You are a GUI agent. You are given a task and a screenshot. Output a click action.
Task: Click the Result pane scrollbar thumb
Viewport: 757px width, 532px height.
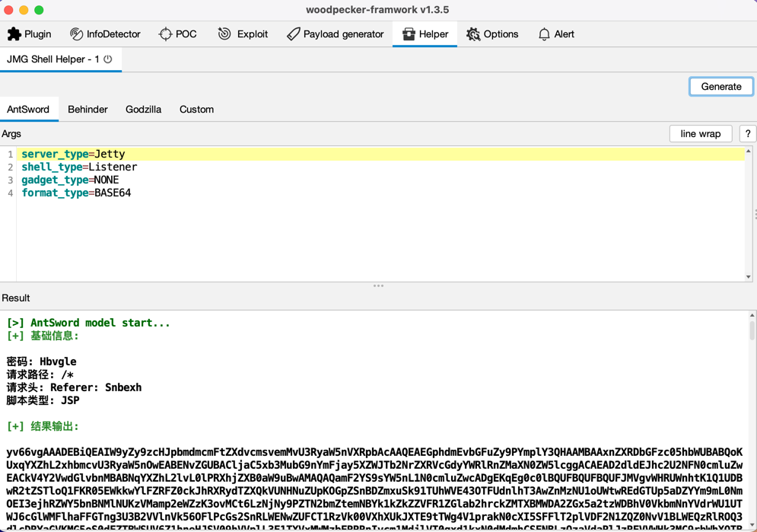click(752, 330)
